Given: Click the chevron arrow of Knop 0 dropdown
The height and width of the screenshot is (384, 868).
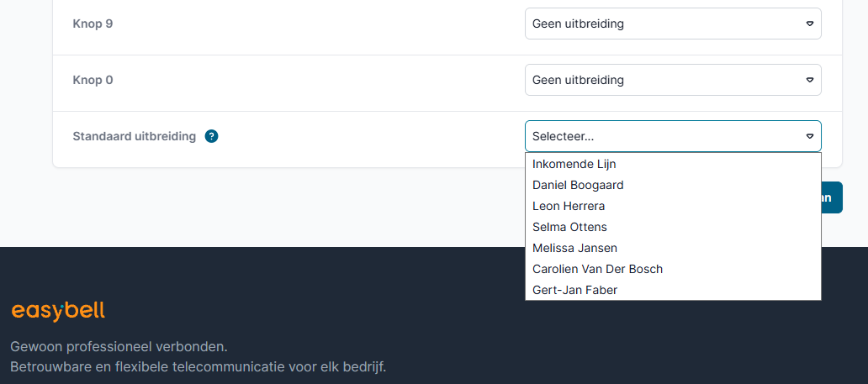Looking at the screenshot, I should tap(809, 80).
